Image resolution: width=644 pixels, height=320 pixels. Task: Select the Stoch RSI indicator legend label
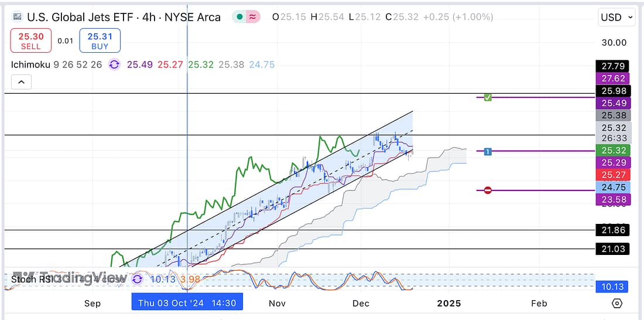(29, 279)
